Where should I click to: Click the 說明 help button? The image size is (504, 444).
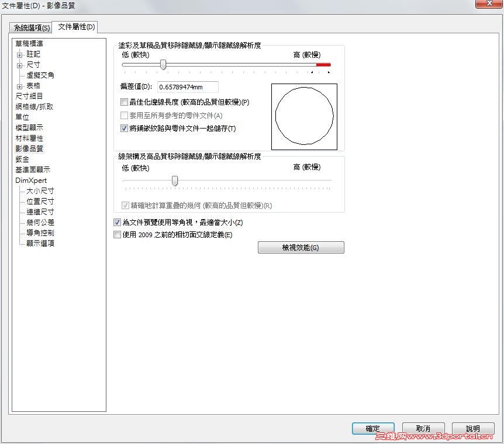[473, 428]
